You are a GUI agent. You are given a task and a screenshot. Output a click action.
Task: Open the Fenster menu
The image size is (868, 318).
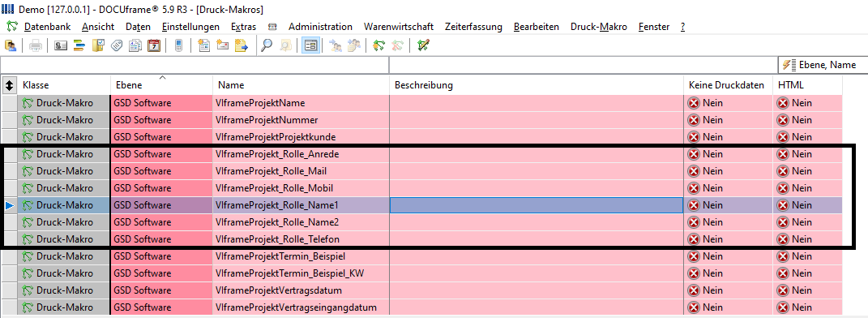point(654,27)
